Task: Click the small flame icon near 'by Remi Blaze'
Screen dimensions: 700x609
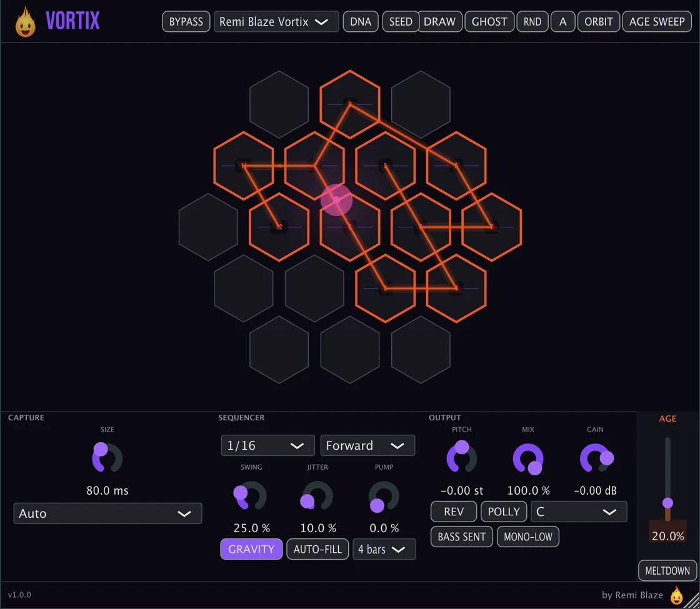Action: point(677,595)
